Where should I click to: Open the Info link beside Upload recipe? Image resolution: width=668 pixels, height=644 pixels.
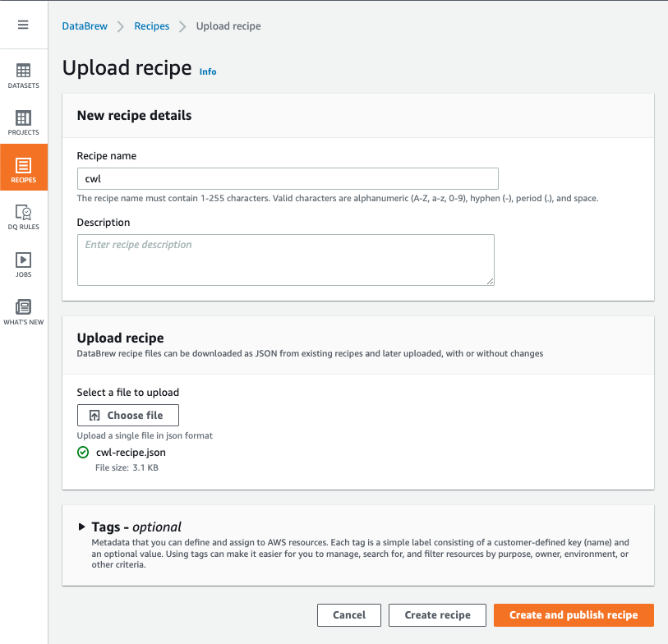208,71
